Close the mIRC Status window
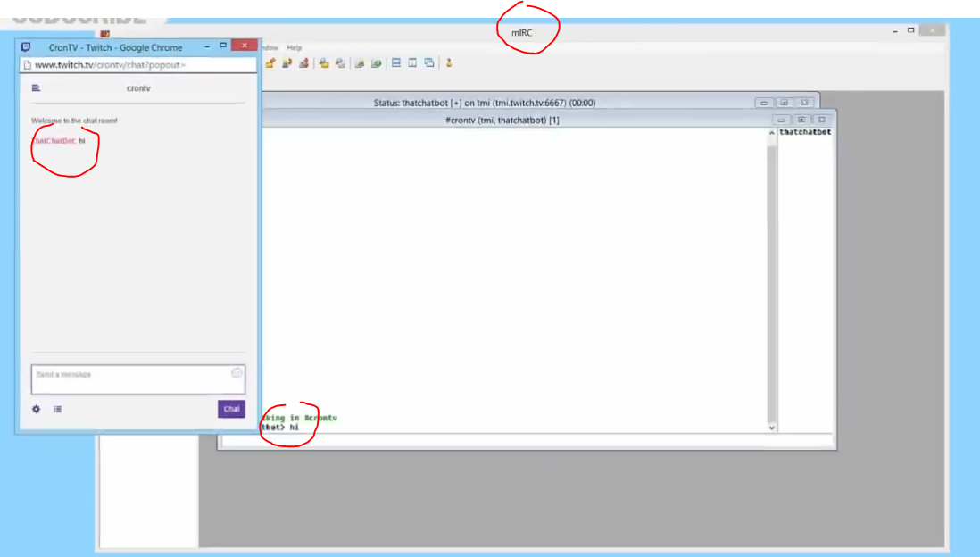The width and height of the screenshot is (980, 557). [804, 103]
